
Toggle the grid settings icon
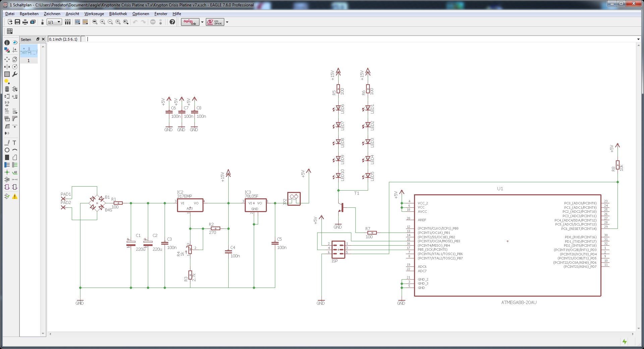point(10,31)
